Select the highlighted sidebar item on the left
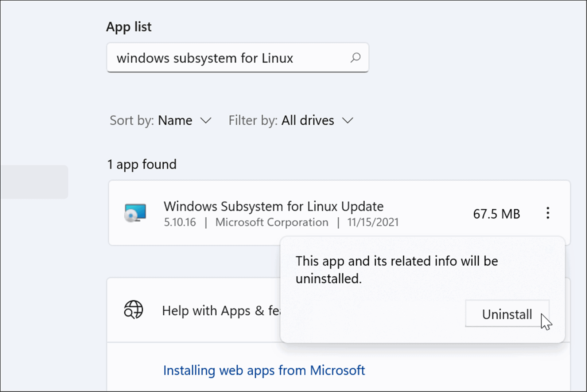The image size is (587, 392). [x=34, y=182]
